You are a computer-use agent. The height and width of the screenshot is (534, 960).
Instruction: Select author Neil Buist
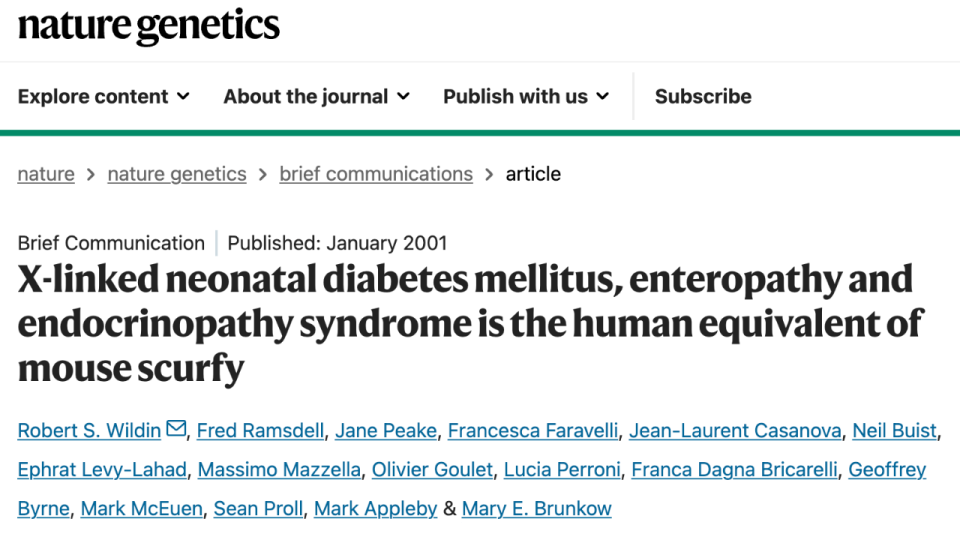894,431
